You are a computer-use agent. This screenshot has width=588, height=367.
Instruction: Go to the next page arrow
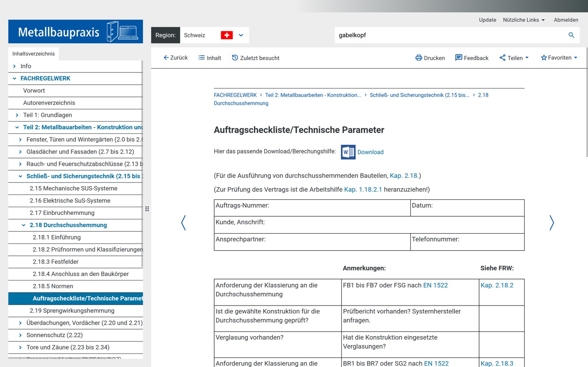[552, 223]
